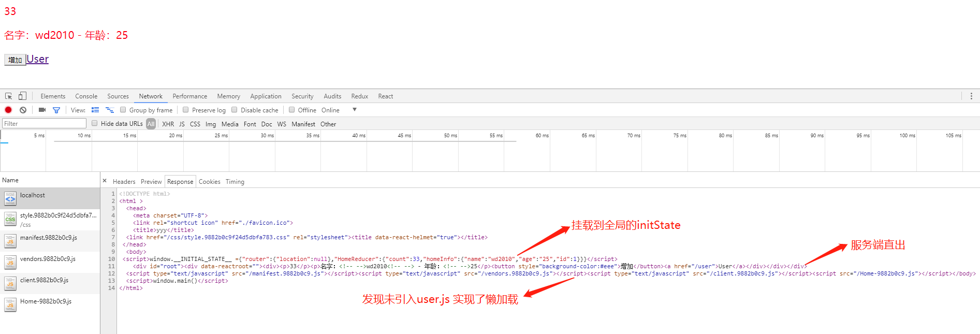Viewport: 980px width, 334px height.
Task: Open the network throttling dropdown arrow
Action: pos(355,110)
